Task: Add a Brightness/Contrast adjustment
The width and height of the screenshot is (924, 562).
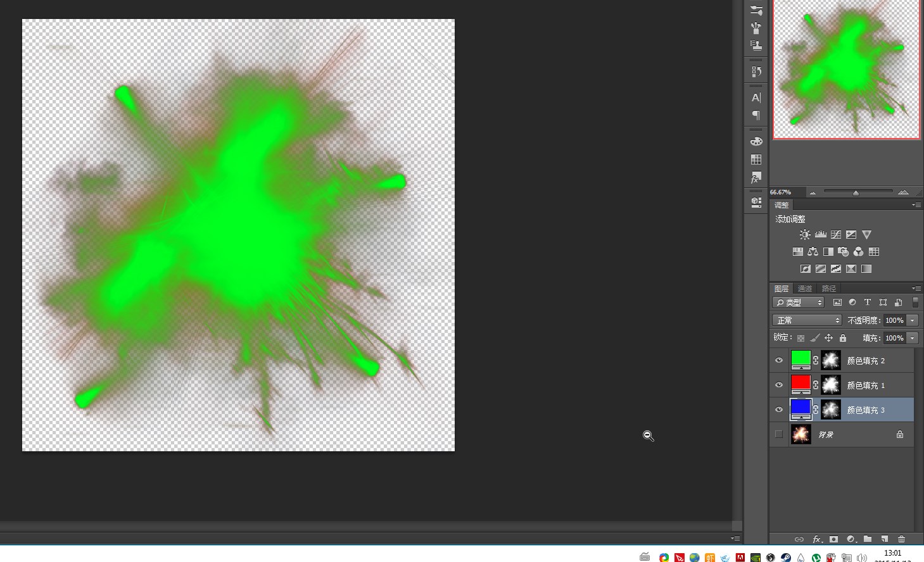Action: (805, 235)
